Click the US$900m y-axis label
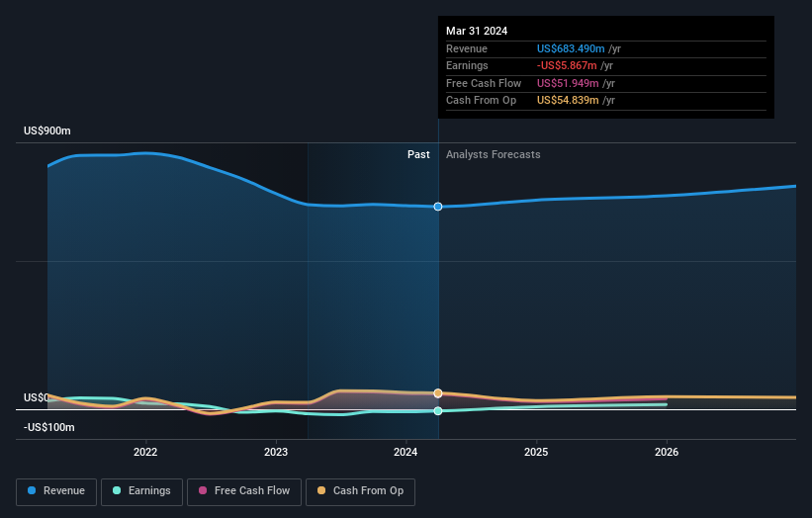 click(x=47, y=130)
